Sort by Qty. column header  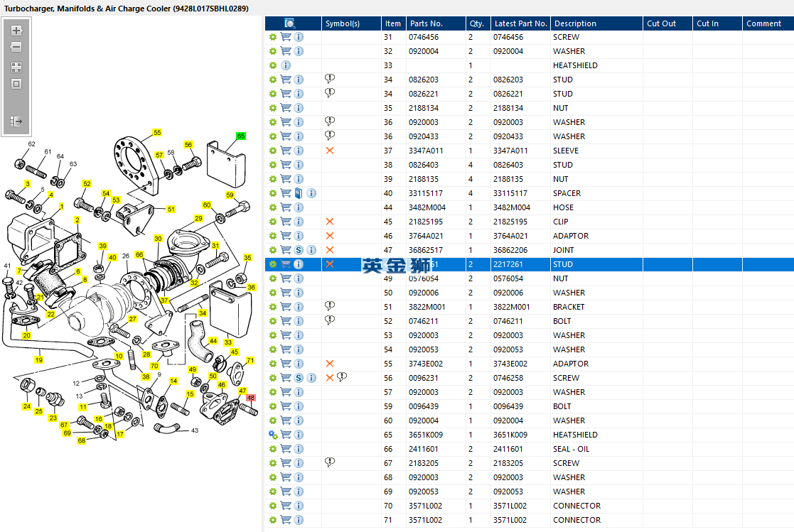[478, 23]
